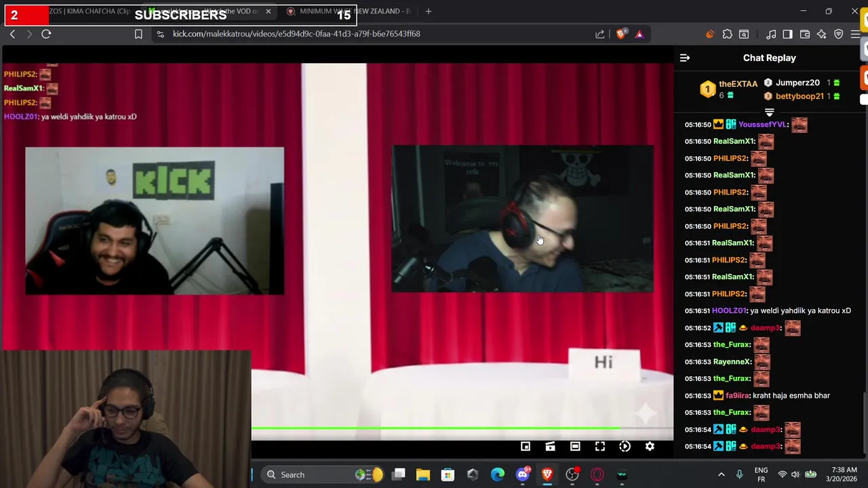Toggle the browser sidebar panel
868x488 pixels.
[787, 34]
